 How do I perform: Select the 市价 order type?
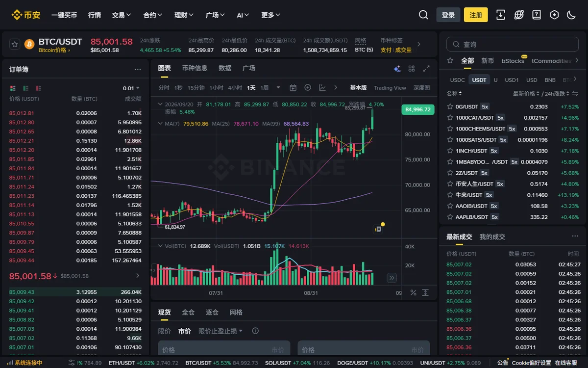[x=185, y=331]
